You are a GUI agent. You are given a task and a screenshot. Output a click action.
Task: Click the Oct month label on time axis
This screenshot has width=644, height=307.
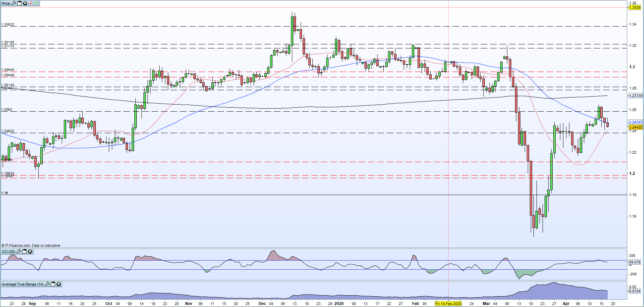coord(109,304)
